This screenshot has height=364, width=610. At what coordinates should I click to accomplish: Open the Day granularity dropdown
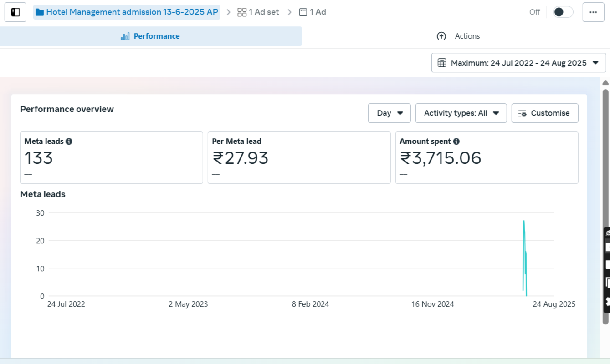pos(390,113)
